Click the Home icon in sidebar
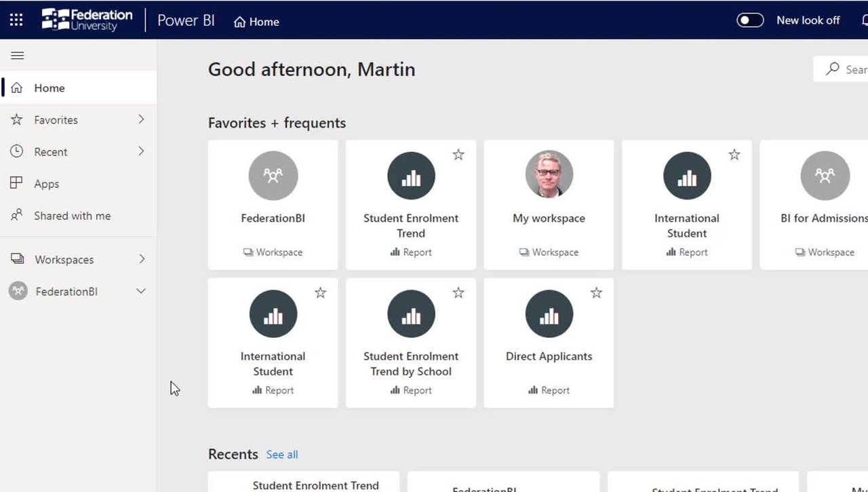Screen dimensions: 868x492 coord(17,88)
